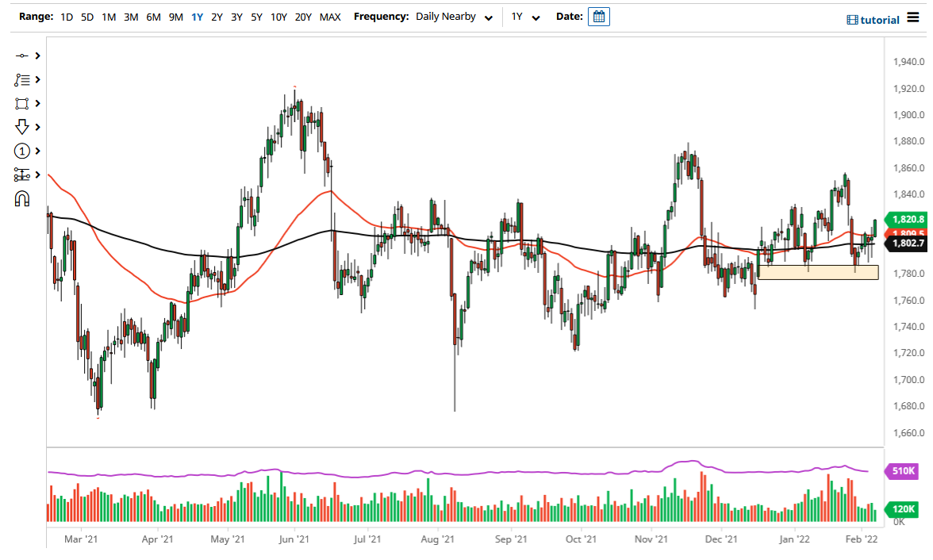Click the Mar '21 date axis label
The width and height of the screenshot is (933, 560).
click(81, 539)
